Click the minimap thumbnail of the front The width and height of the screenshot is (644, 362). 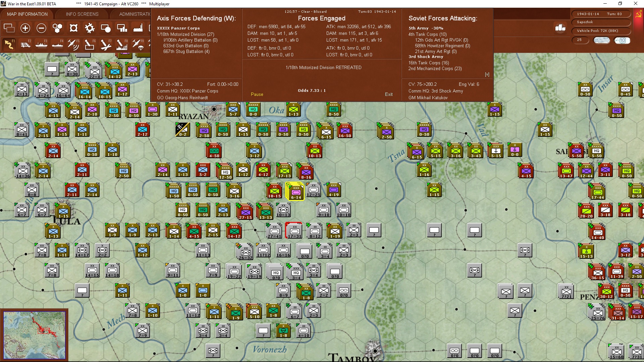34,335
